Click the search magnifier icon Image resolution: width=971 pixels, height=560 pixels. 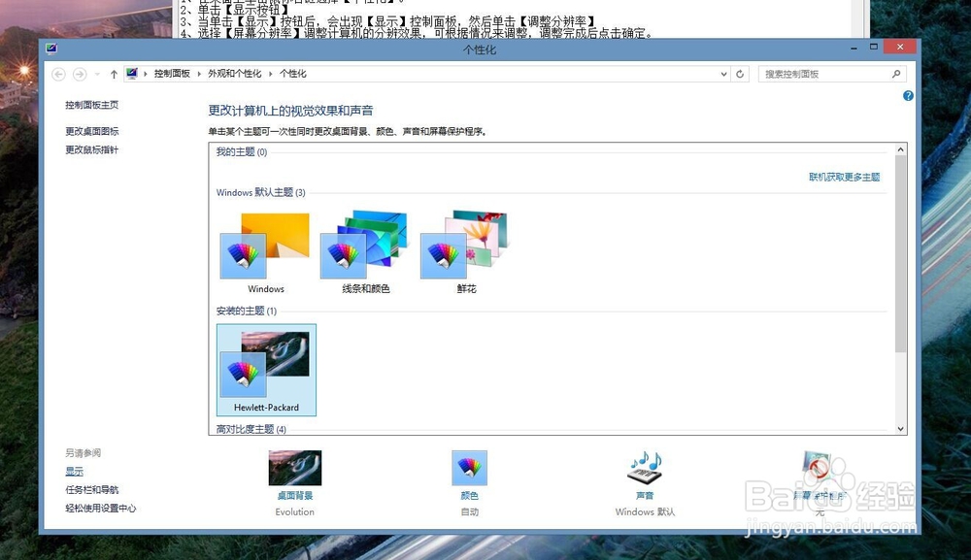tap(896, 75)
